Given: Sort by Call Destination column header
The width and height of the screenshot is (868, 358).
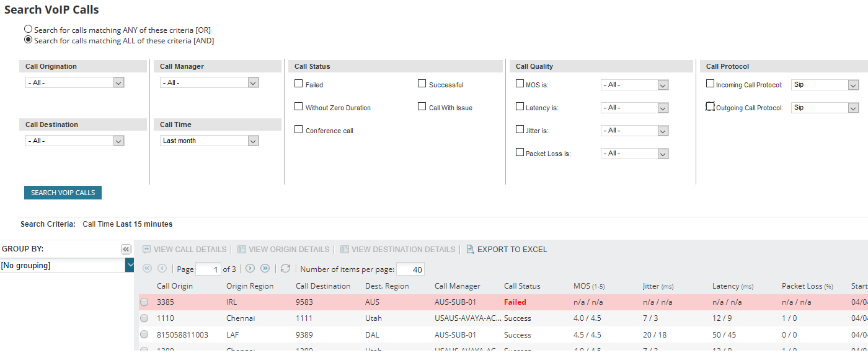Looking at the screenshot, I should (x=323, y=286).
